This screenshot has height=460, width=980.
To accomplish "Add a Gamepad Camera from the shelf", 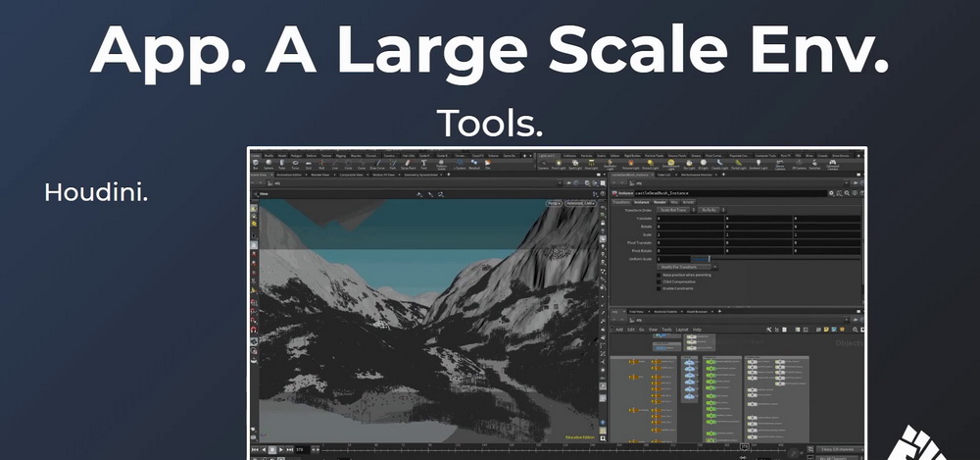I will pyautogui.click(x=832, y=165).
